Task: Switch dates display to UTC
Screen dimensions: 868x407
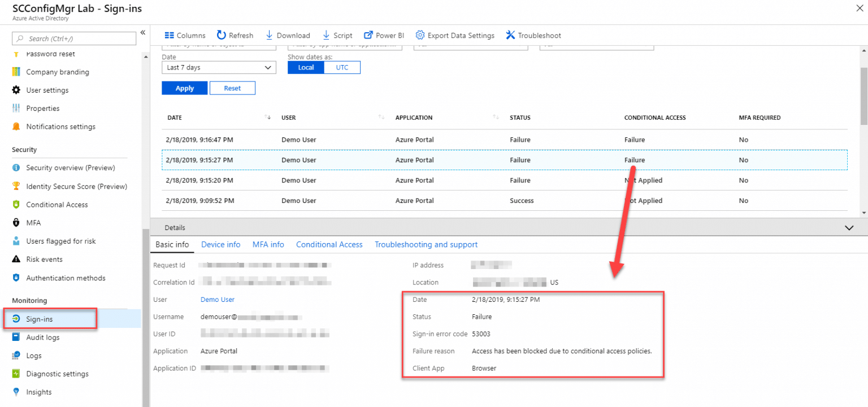Action: click(342, 67)
